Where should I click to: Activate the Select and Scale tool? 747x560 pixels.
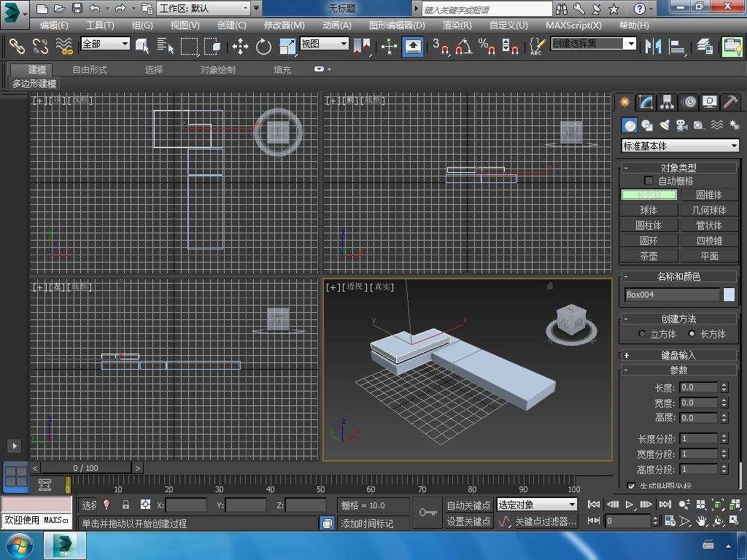click(x=287, y=46)
